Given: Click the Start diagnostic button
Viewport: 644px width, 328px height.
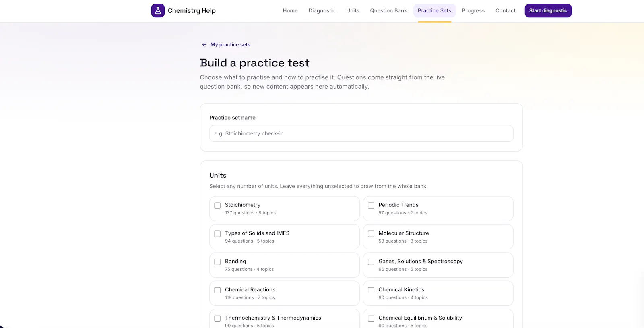Looking at the screenshot, I should [548, 11].
